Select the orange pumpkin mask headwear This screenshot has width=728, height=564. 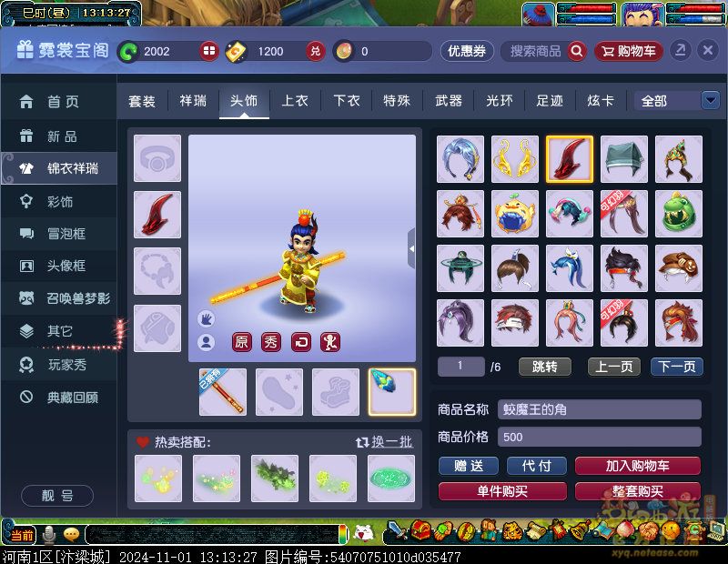pos(515,214)
